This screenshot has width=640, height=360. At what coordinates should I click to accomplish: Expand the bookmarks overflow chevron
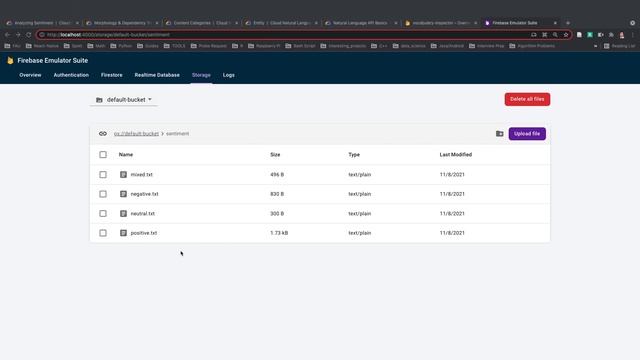596,46
